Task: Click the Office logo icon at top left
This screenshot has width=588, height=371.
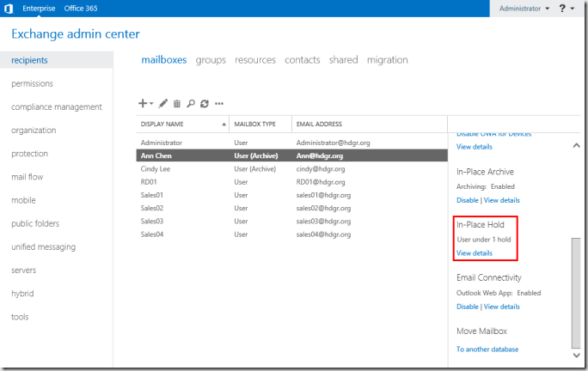Action: pos(9,9)
